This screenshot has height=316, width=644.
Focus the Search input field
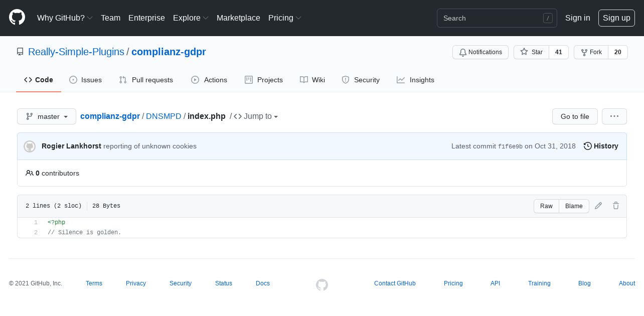point(497,18)
